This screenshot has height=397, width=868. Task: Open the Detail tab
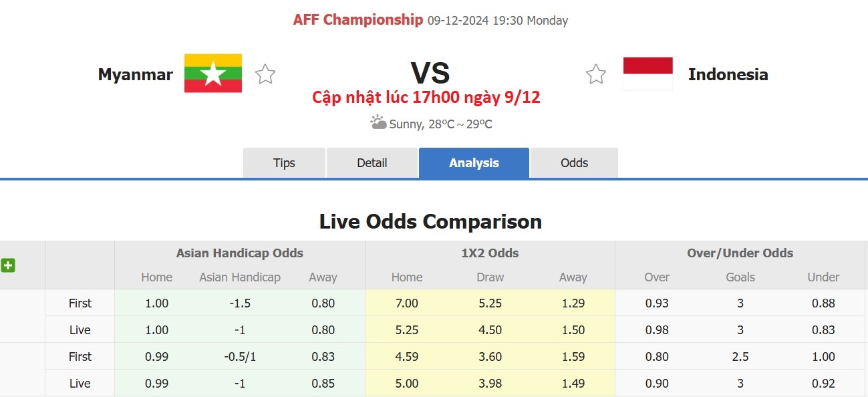coord(372,162)
